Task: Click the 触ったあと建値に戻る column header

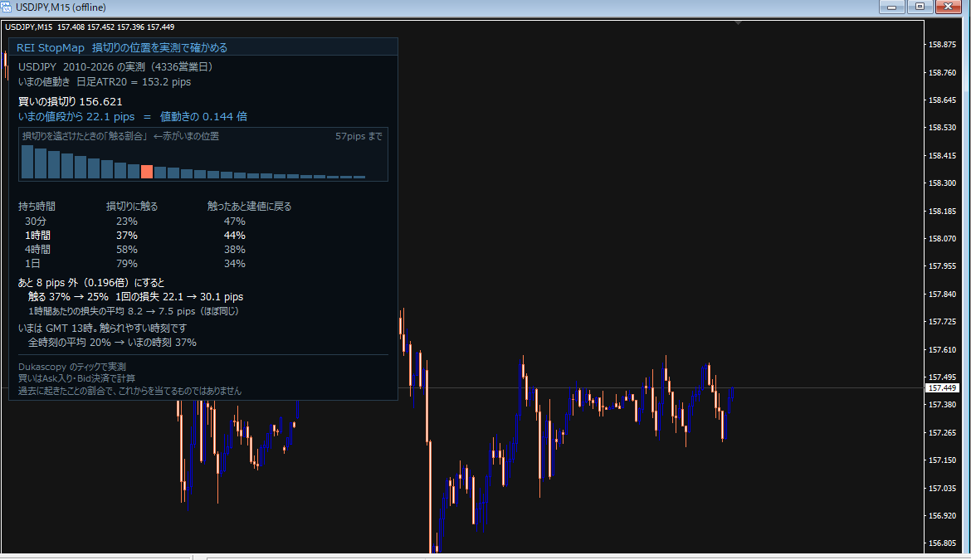Action: pos(249,207)
